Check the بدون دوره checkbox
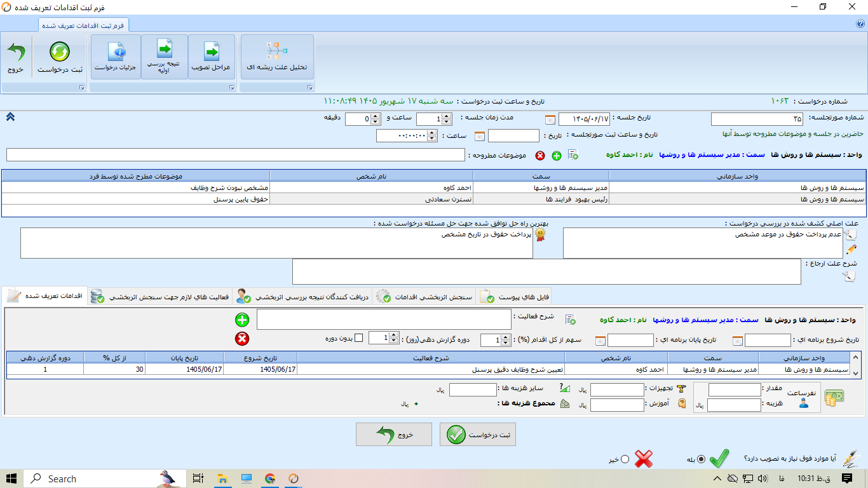The width and height of the screenshot is (868, 488). 359,338
